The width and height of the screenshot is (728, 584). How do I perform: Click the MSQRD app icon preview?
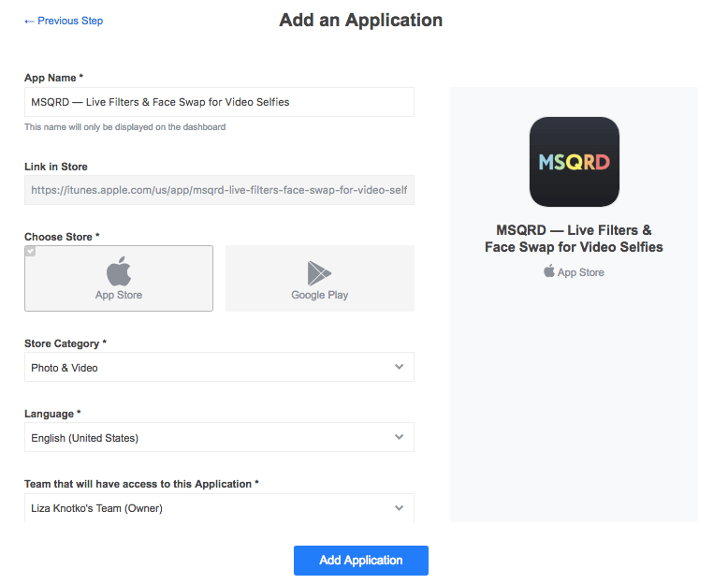575,162
